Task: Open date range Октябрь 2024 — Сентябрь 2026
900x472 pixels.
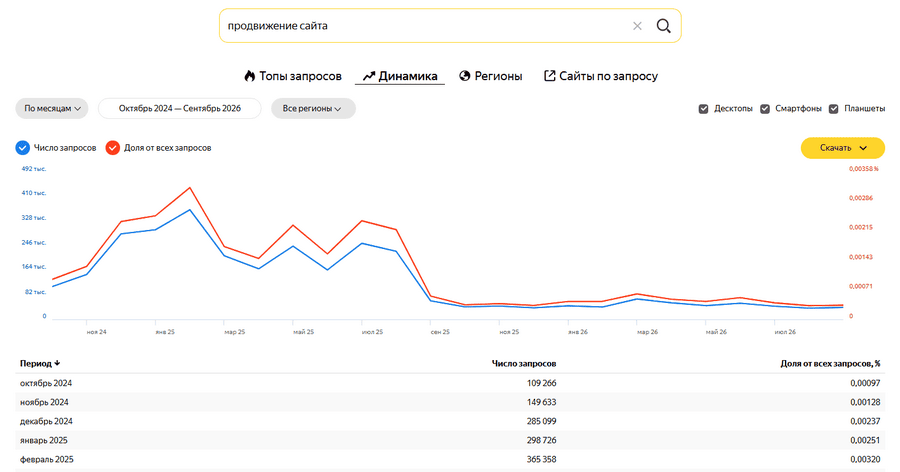Action: point(180,108)
